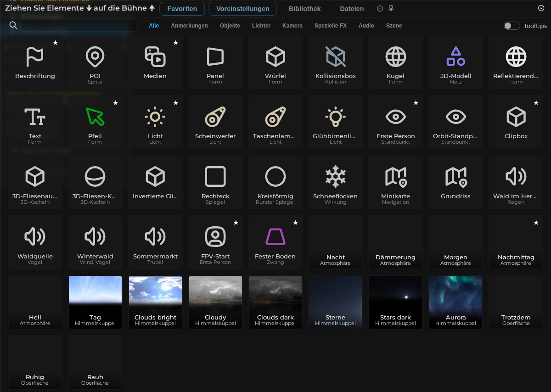The height and width of the screenshot is (392, 551).
Task: Open the info icon beside Dateien
Action: 380,9
